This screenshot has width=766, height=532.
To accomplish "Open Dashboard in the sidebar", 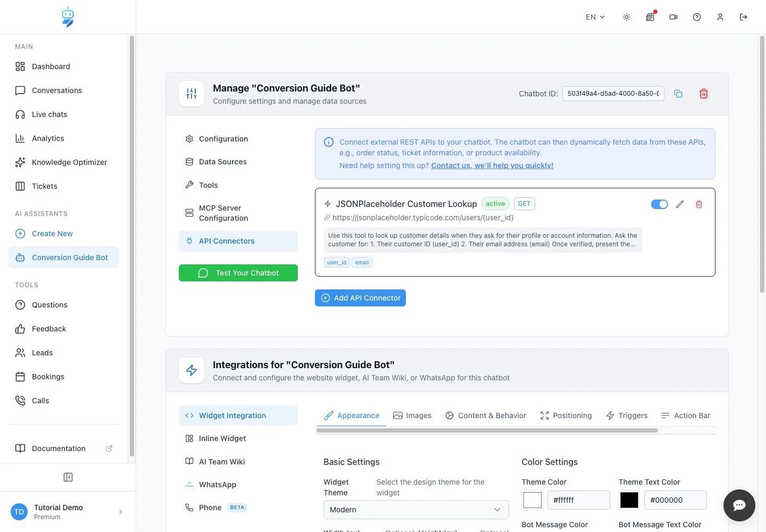I will tap(64, 66).
